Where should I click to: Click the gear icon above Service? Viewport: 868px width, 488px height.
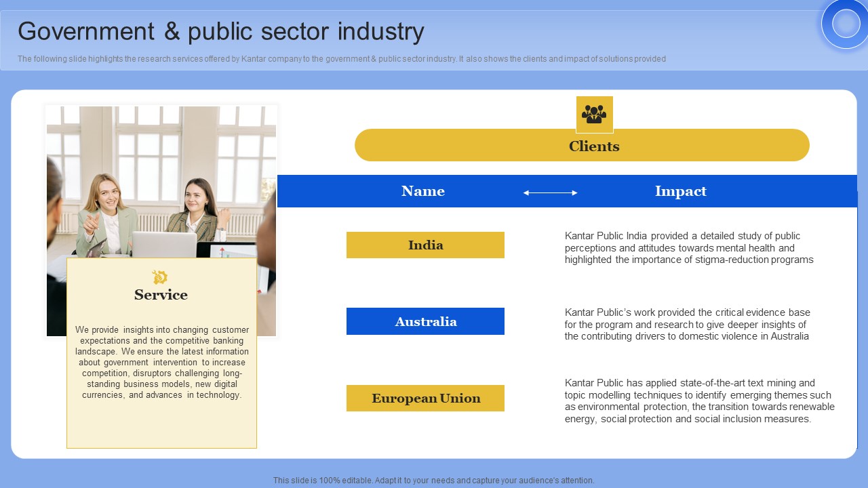[x=160, y=277]
